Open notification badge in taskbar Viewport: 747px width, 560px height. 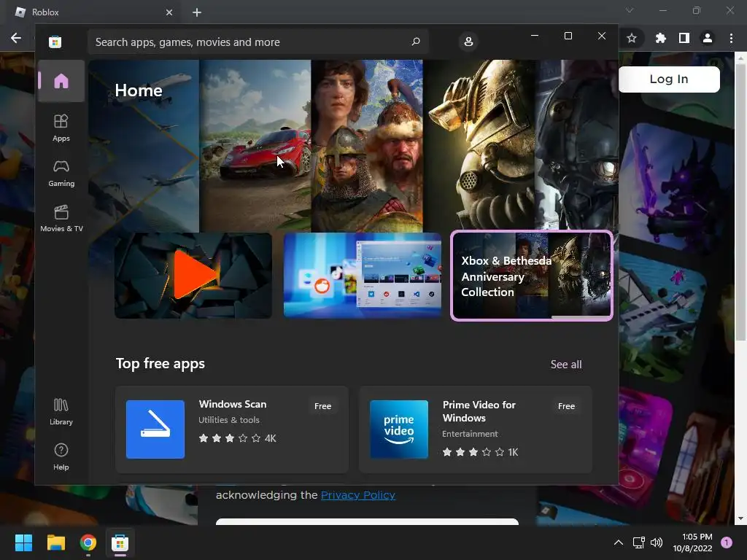pyautogui.click(x=727, y=542)
